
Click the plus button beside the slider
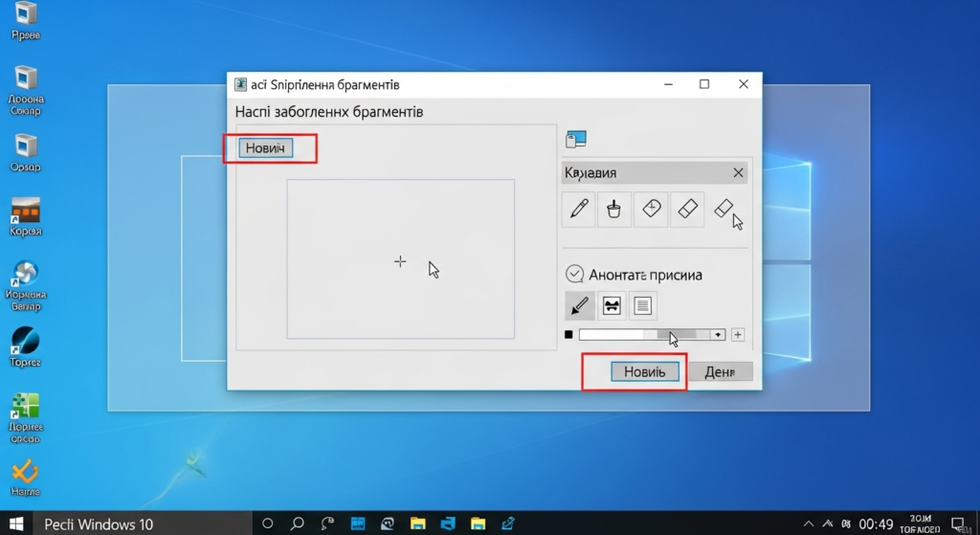point(737,335)
